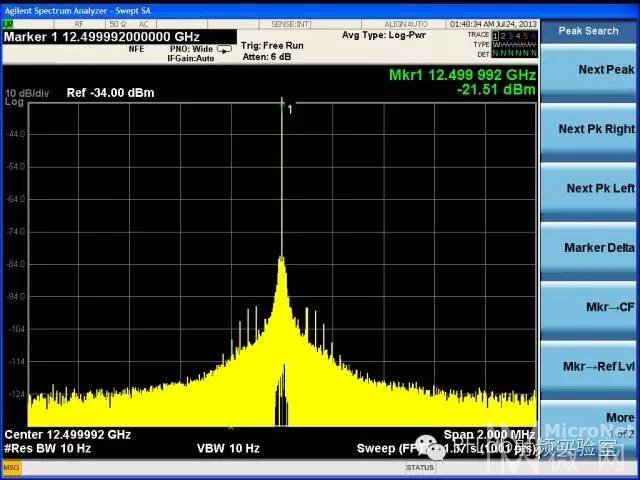Select Next Pk Right softkey
640x480 pixels.
click(x=588, y=131)
